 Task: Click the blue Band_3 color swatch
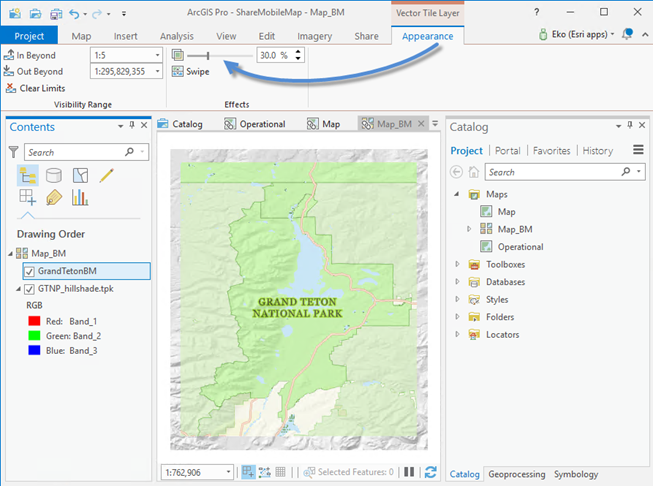[x=34, y=350]
